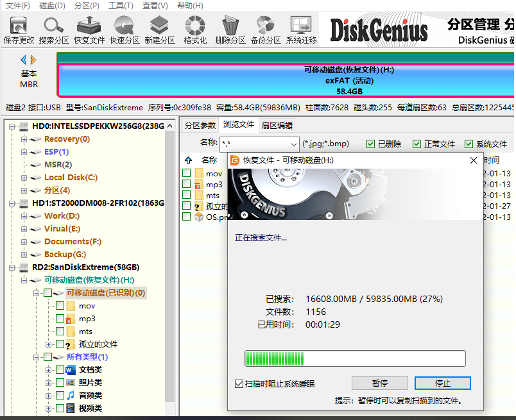Switch to the 扇区编辑 tab
The height and width of the screenshot is (420, 516).
(277, 126)
